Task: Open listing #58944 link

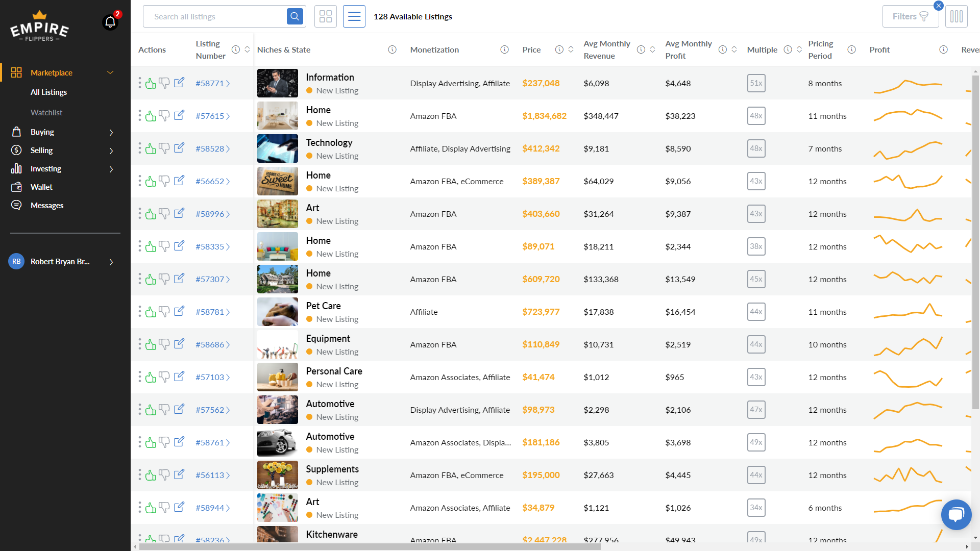Action: coord(213,508)
